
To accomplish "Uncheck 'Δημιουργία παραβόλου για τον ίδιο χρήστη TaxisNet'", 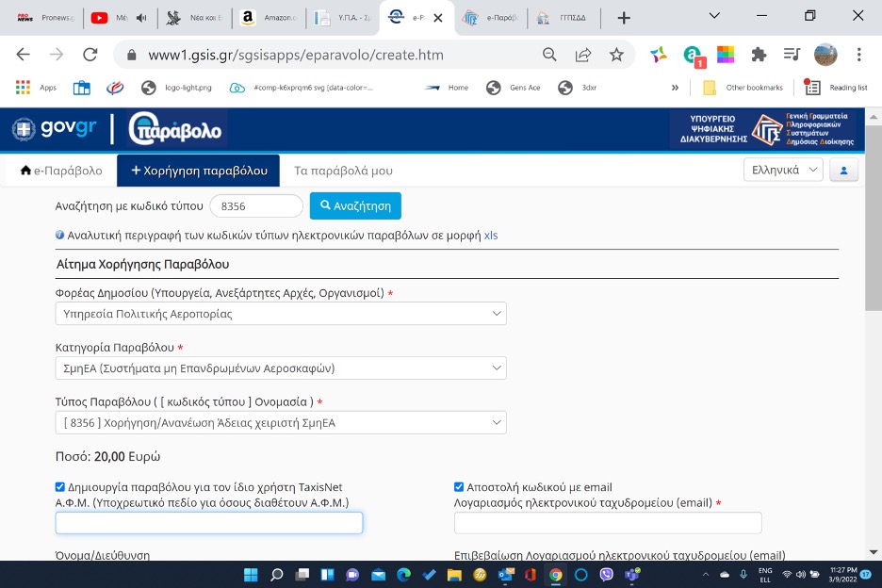I will pyautogui.click(x=60, y=487).
